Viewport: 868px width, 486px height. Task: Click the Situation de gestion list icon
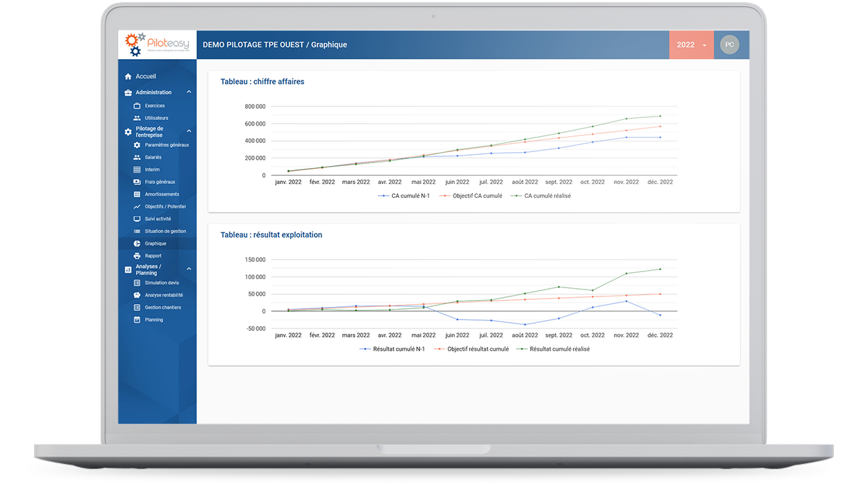137,231
